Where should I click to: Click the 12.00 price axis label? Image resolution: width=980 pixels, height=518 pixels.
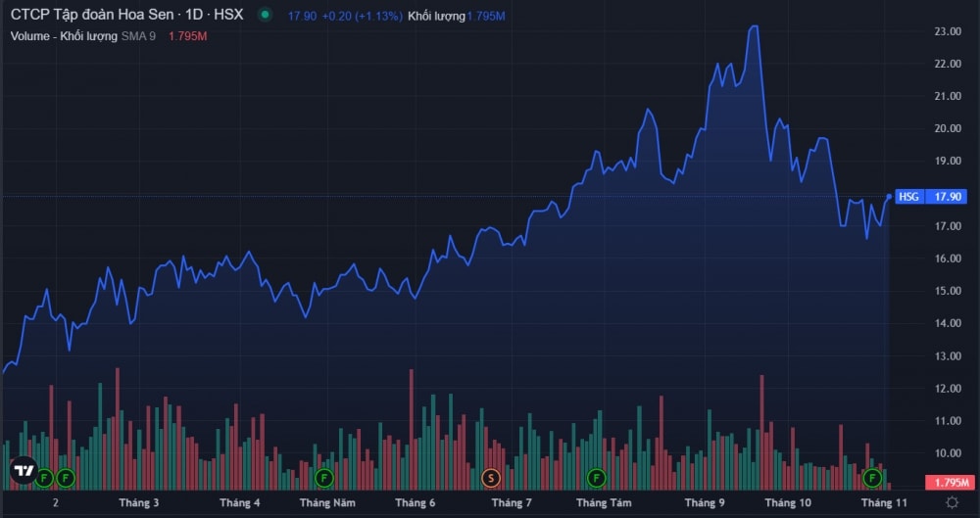point(948,389)
